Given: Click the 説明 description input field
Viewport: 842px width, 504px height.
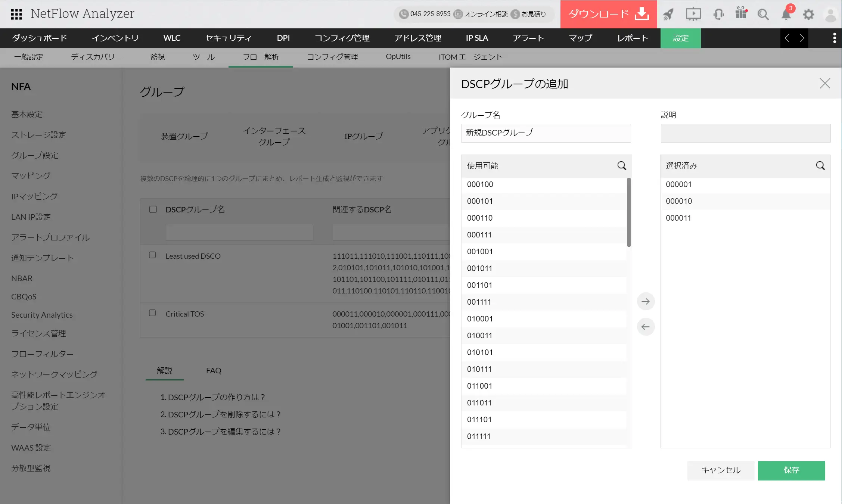Looking at the screenshot, I should tap(745, 133).
